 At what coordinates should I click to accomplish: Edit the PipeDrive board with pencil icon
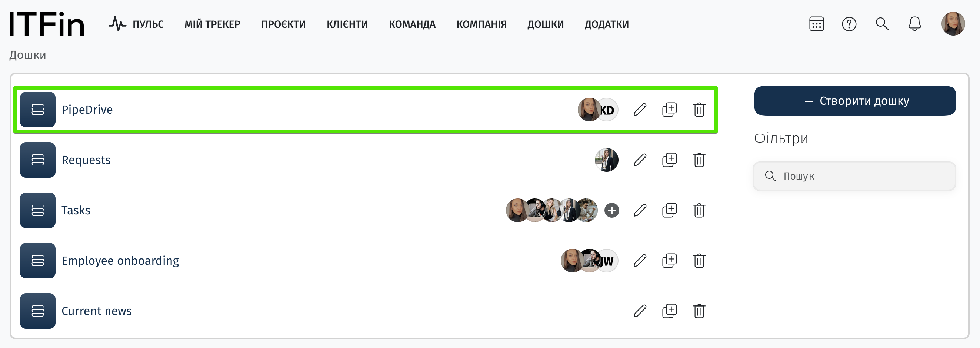(640, 110)
